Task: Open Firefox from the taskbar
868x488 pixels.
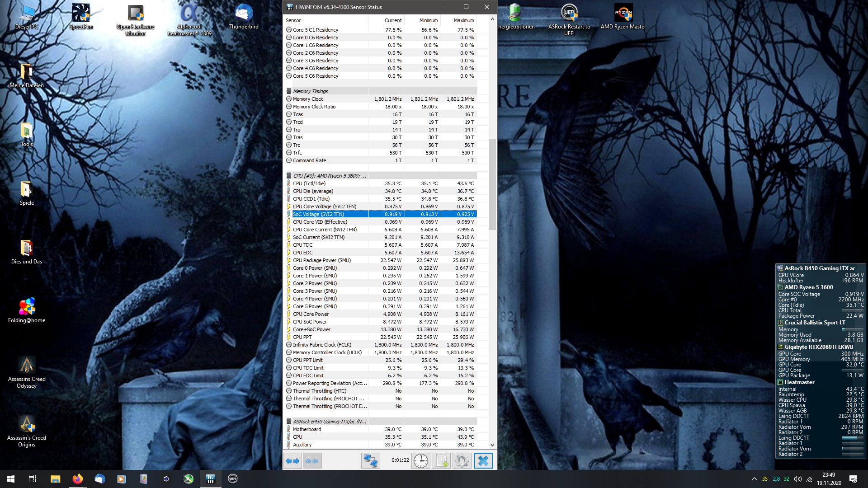Action: pos(78,479)
